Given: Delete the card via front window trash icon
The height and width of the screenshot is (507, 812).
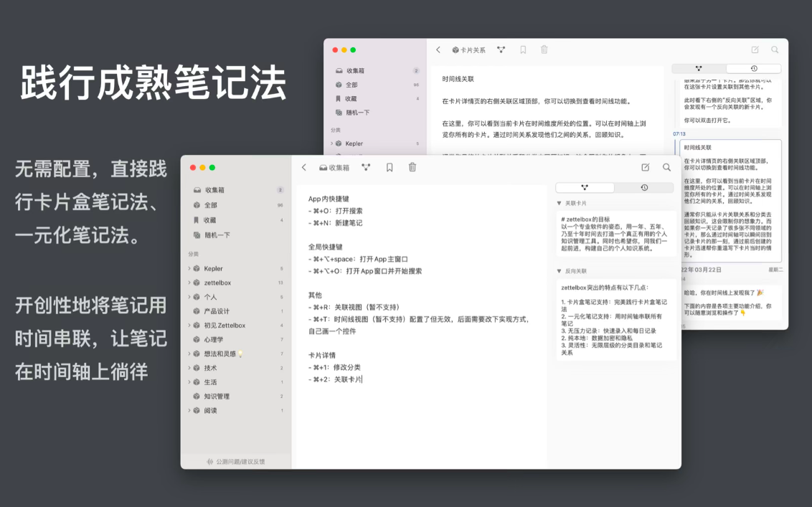Looking at the screenshot, I should click(412, 168).
